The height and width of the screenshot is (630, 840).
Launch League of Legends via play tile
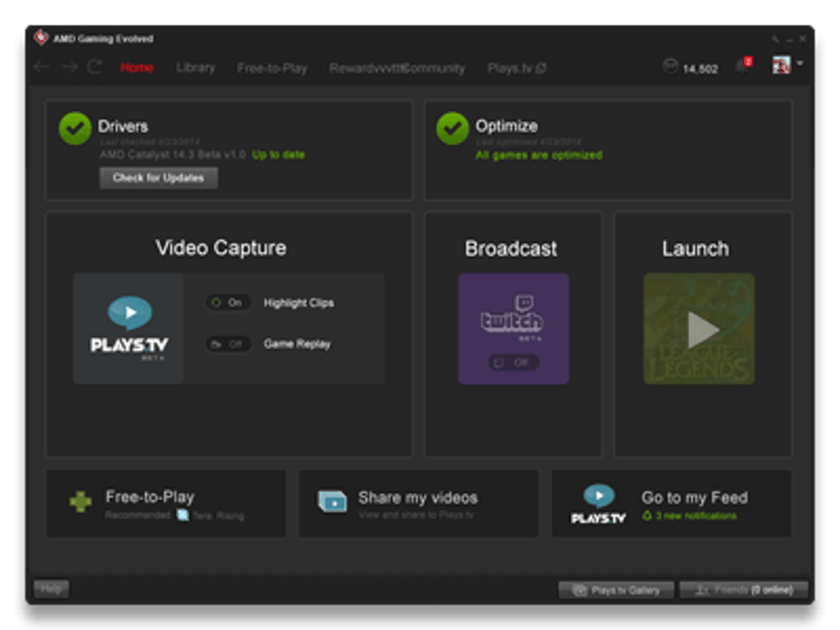pos(699,329)
